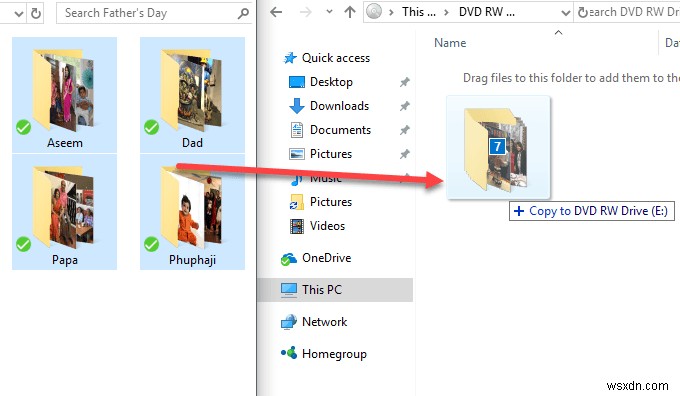Viewport: 680px width, 396px height.
Task: Open the Pictures folder above Videos in Quick access
Action: (x=331, y=202)
